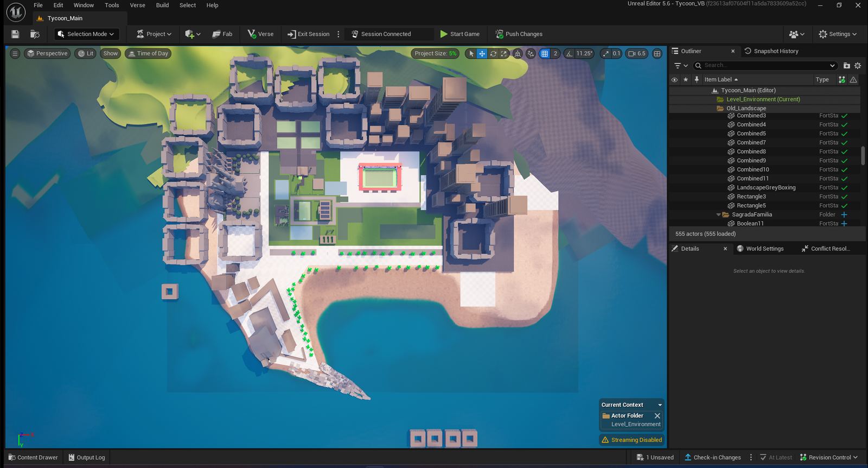
Task: Click the Save icon in toolbar
Action: pos(15,34)
